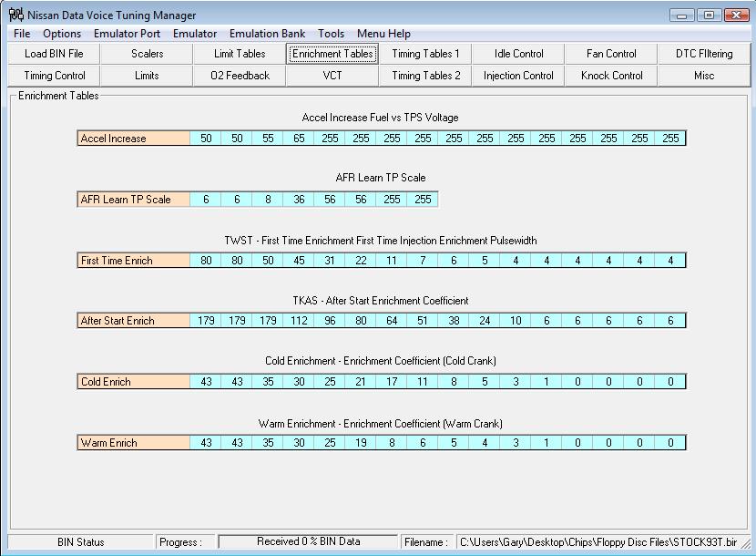Switch to the Scalers tab

147,54
